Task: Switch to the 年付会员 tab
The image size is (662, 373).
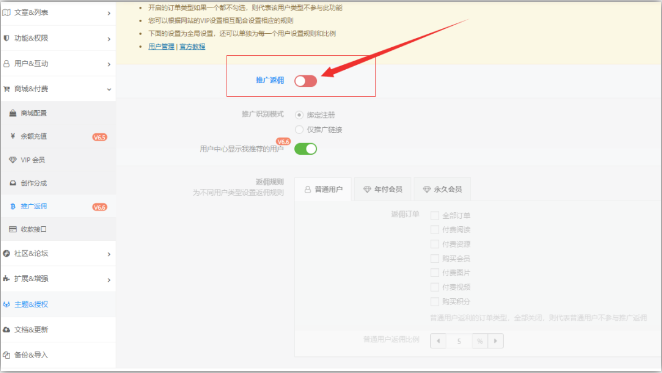Action: (383, 189)
